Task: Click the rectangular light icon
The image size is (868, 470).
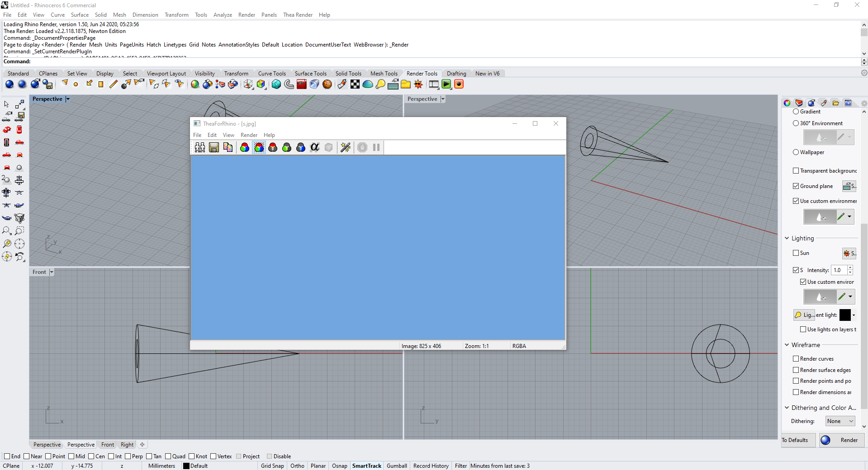Action: click(101, 84)
